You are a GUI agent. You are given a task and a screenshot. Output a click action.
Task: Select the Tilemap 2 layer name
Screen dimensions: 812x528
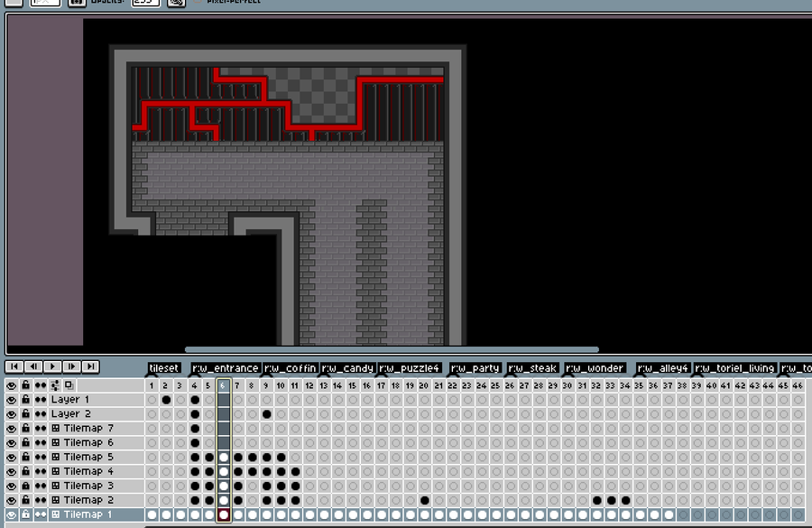pyautogui.click(x=88, y=500)
